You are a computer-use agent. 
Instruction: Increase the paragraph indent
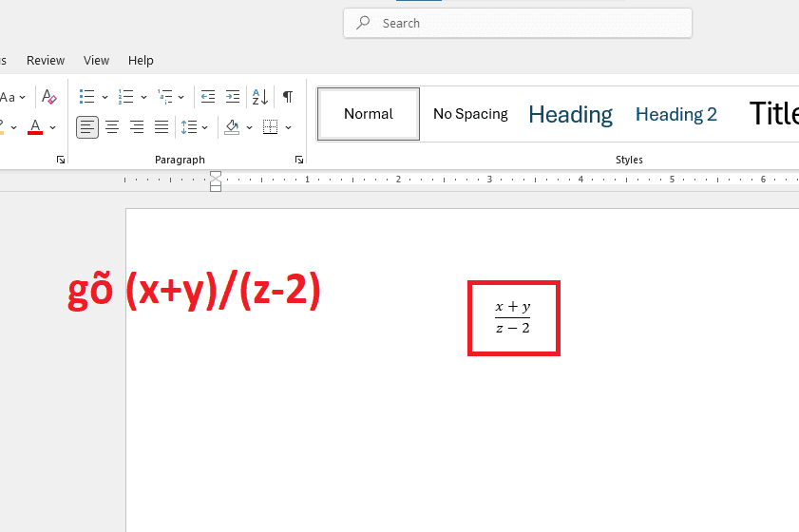pos(233,96)
